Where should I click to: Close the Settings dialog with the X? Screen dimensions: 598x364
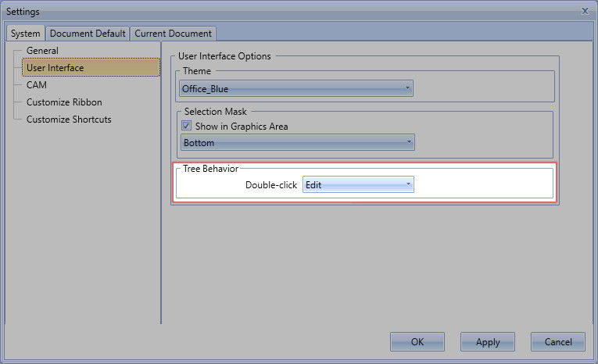585,11
